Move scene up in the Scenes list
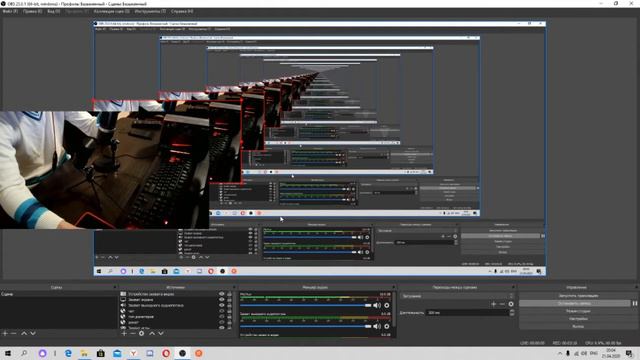This screenshot has height=360, width=640. (x=24, y=333)
